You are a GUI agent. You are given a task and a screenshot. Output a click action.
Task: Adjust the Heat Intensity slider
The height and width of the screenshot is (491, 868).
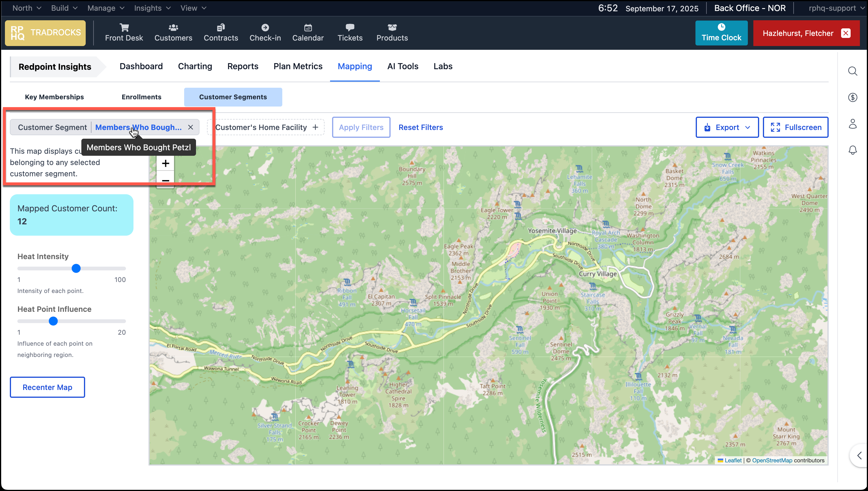pos(76,268)
